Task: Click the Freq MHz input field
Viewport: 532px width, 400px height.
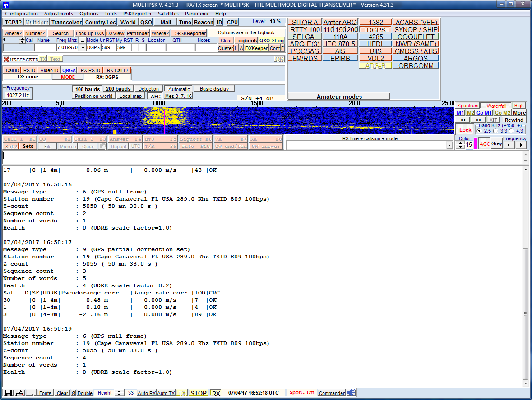Action: (x=68, y=48)
